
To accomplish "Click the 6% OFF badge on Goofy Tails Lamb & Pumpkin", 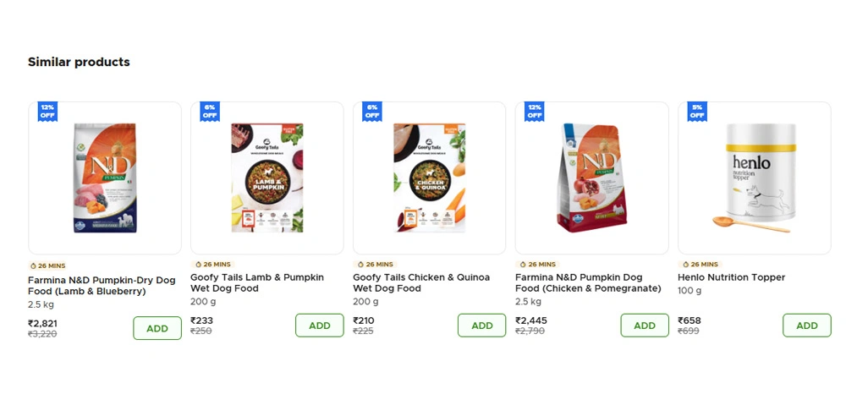I will tap(210, 112).
